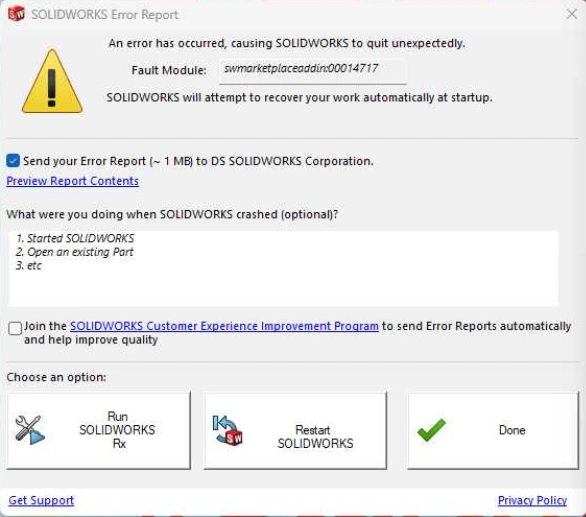This screenshot has width=586, height=517.
Task: Open the Get Support link
Action: 41,500
